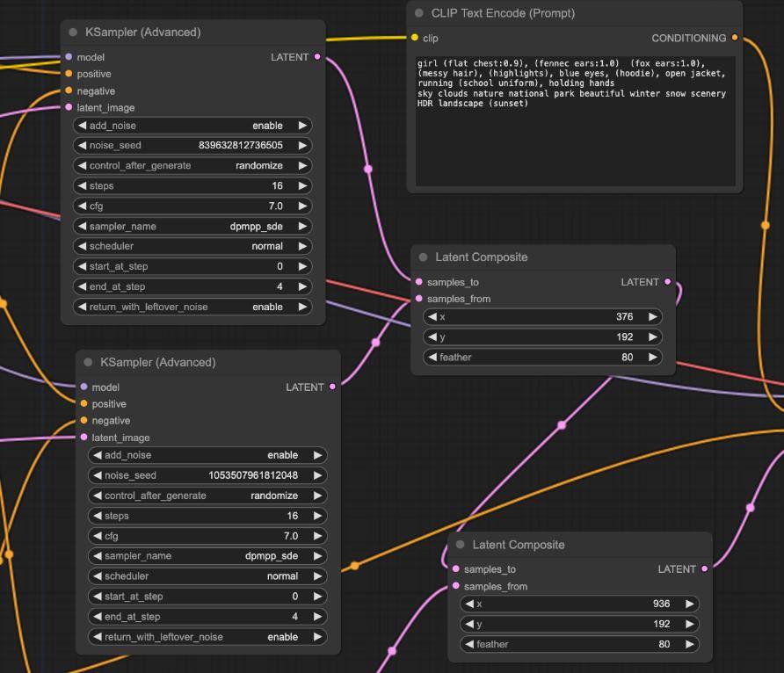Click the collapse dot on the lower KSampler (Advanced) node
This screenshot has height=673, width=784.
click(x=88, y=363)
